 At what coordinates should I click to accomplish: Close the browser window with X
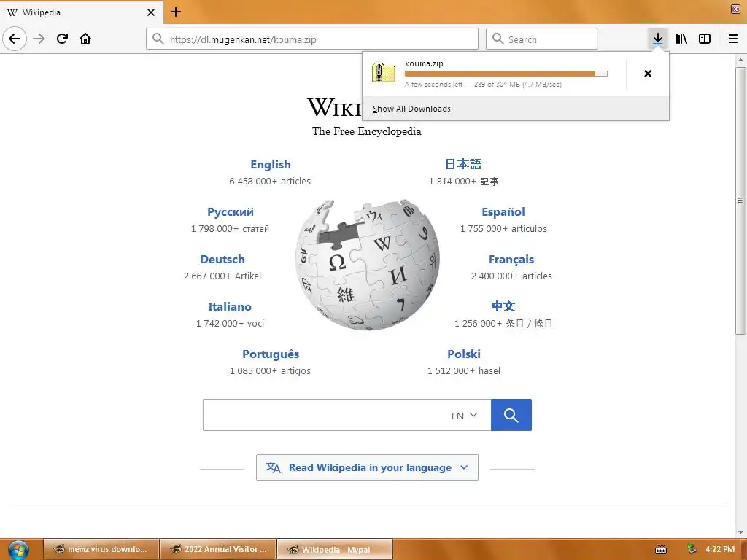[735, 9]
